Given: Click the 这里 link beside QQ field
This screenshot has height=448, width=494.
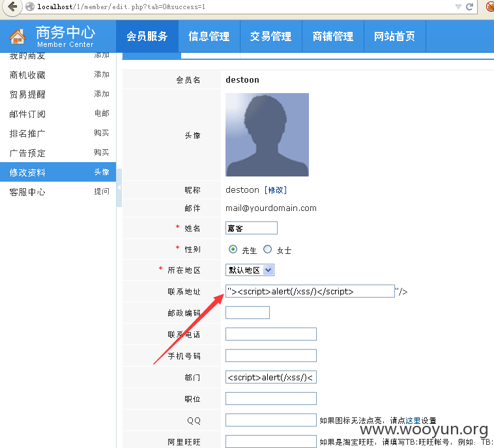Looking at the screenshot, I should [x=413, y=421].
